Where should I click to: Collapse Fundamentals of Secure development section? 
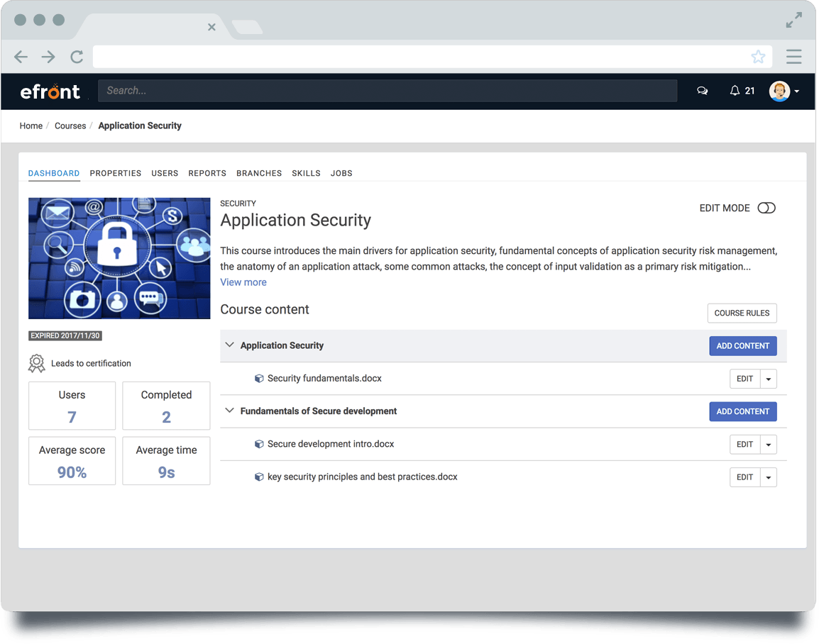tap(229, 411)
